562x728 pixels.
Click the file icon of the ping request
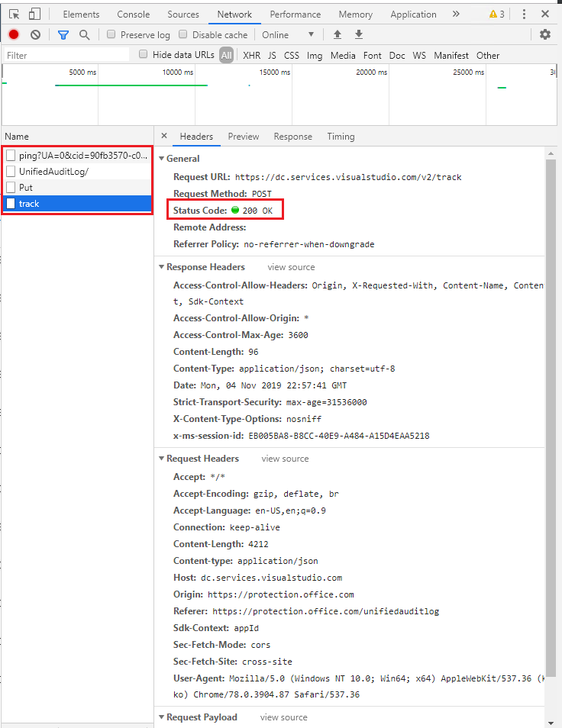(11, 156)
